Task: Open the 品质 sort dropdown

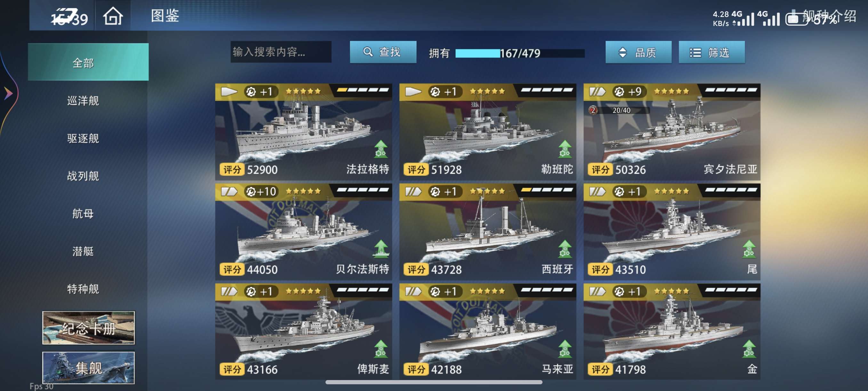Action: (638, 52)
